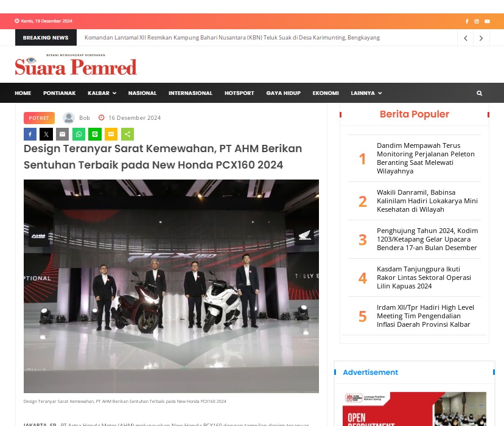Share article via SMS icon
Viewport: 504px width, 426px height.
pyautogui.click(x=111, y=134)
